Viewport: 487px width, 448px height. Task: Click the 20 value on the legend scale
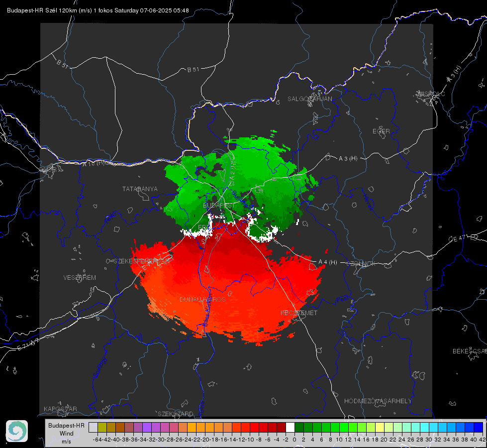[x=384, y=440]
